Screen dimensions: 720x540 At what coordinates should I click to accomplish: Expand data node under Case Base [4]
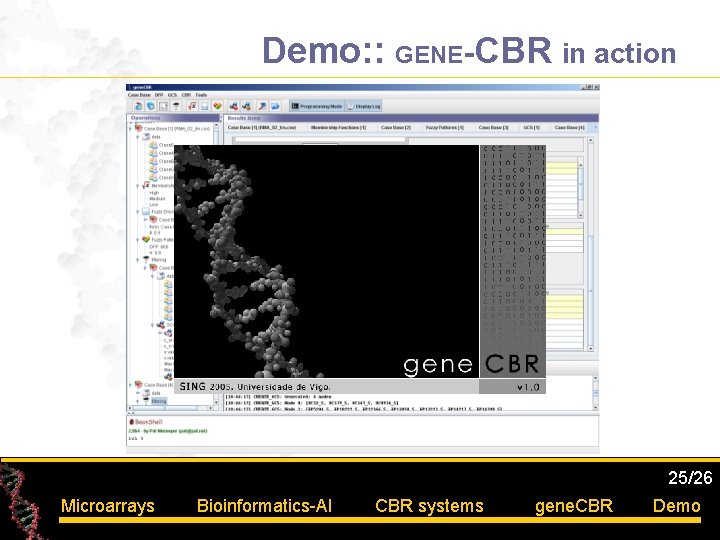coord(138,393)
